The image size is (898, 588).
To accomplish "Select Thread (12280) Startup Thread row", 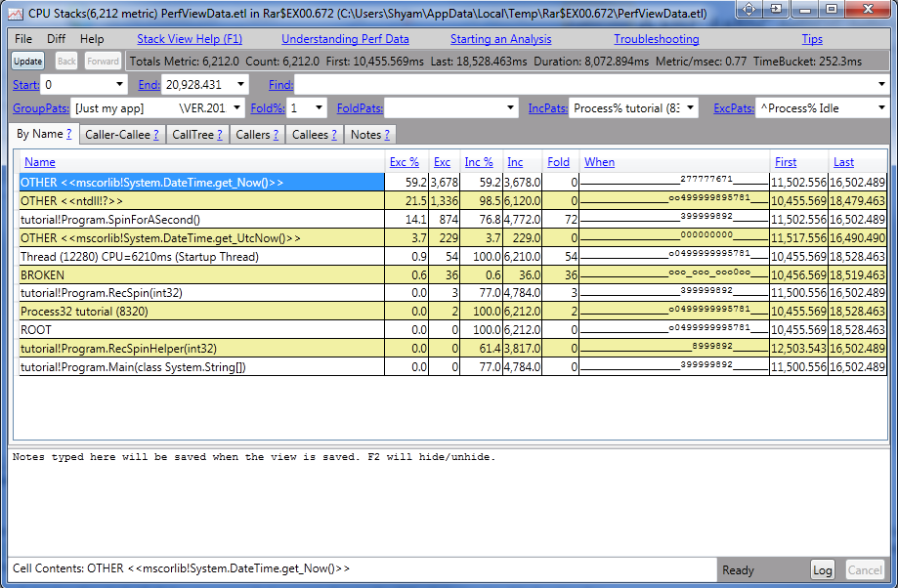I will coord(453,257).
